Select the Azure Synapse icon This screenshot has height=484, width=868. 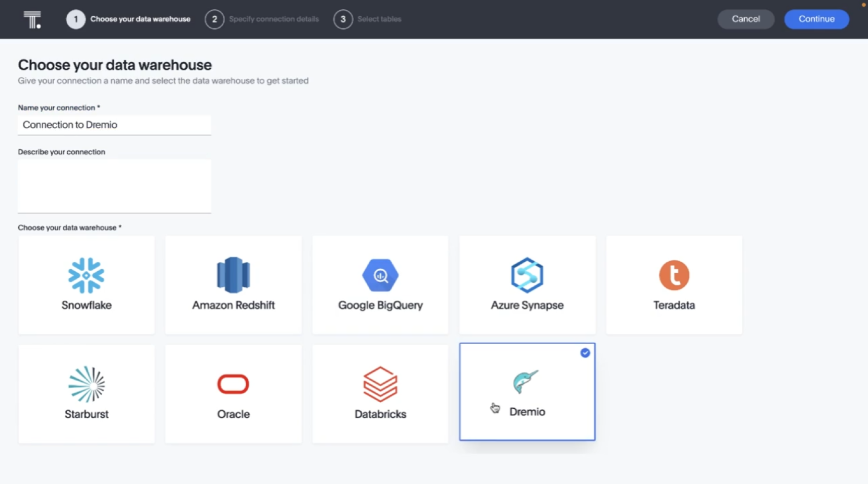[527, 275]
